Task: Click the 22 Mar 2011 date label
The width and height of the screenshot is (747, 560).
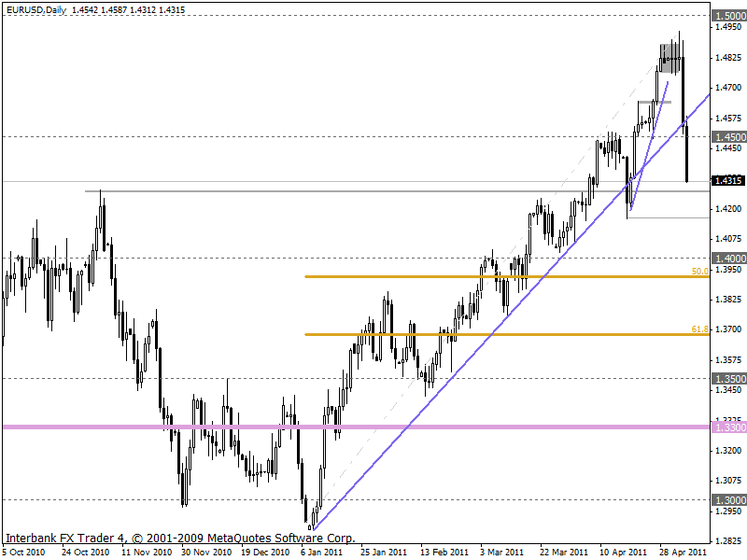Action: (x=564, y=553)
